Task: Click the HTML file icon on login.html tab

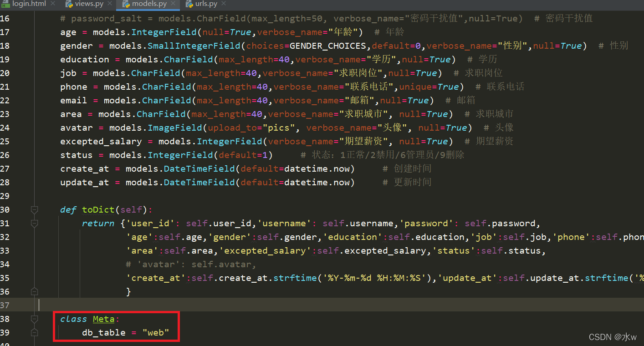Action: point(6,4)
